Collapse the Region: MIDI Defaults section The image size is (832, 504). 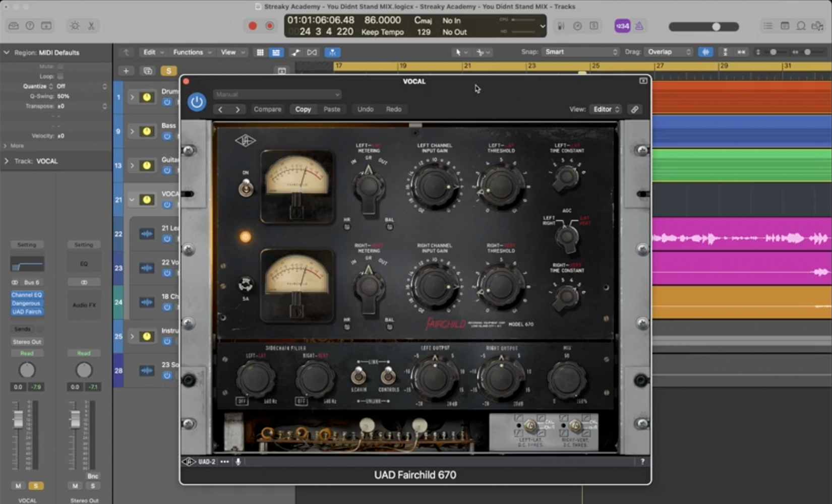7,52
